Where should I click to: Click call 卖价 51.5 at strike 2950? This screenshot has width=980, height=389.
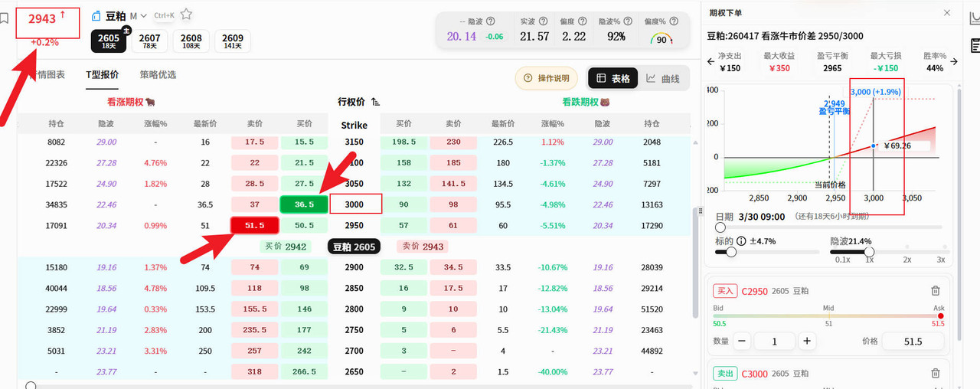click(255, 225)
